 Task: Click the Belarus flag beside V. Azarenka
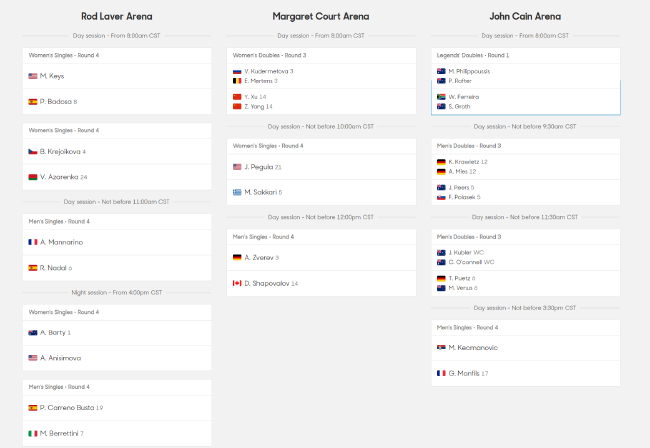pos(32,176)
